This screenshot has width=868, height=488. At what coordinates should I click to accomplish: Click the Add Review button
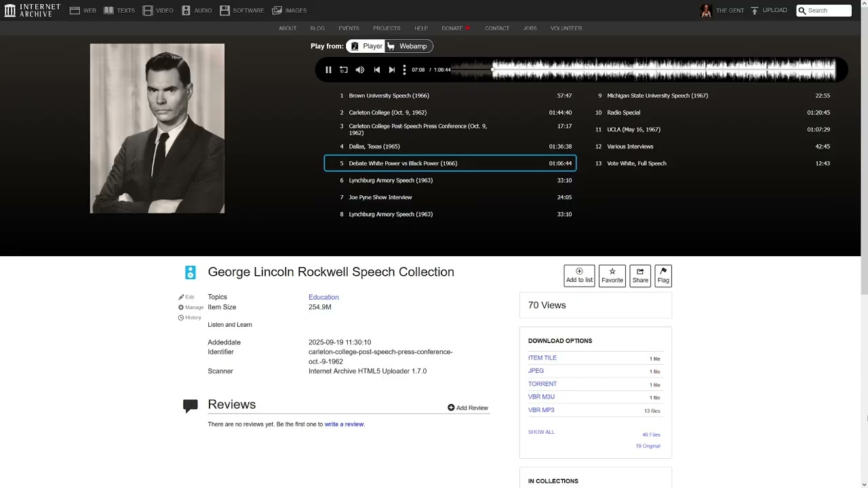[x=468, y=408]
